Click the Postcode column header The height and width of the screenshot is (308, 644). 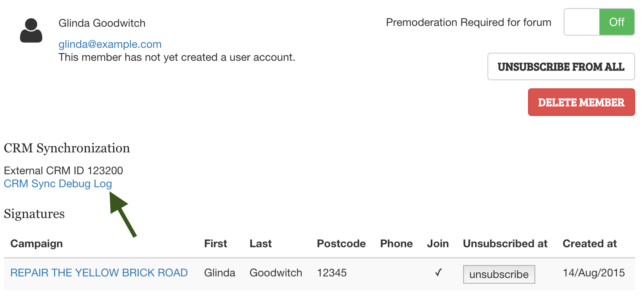341,244
